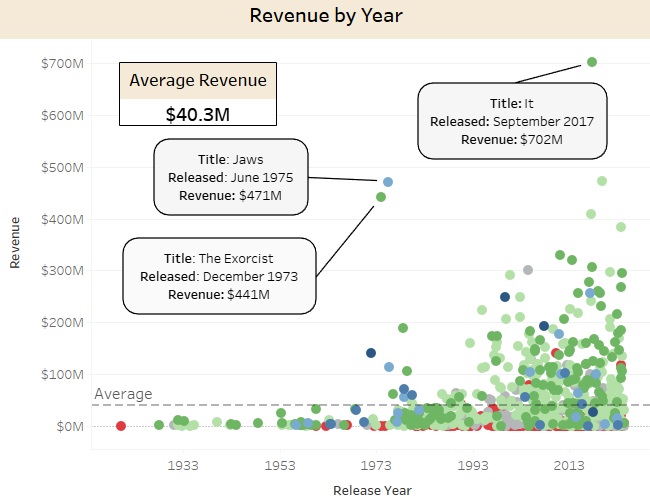Click the Release Year axis title
Image resolution: width=650 pixels, height=503 pixels.
372,490
